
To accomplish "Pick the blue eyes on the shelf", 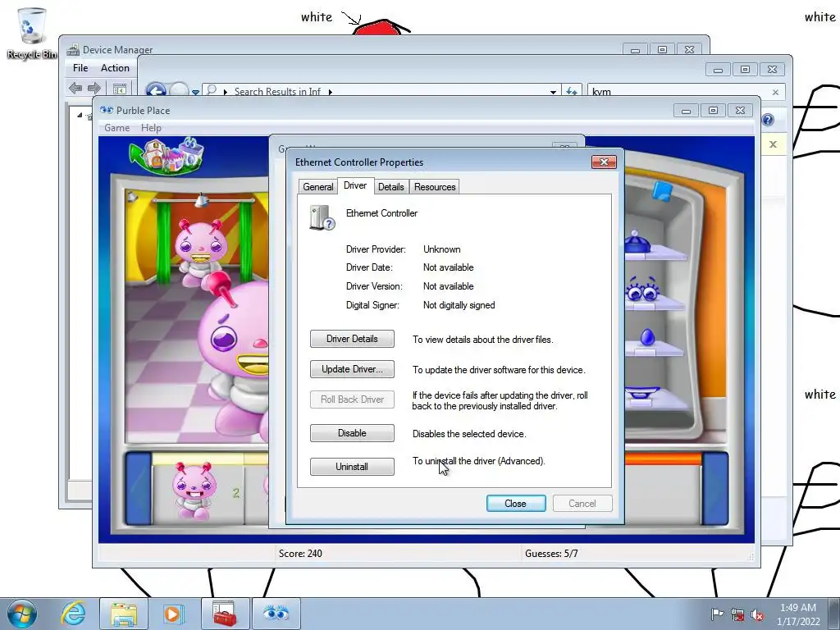I will pos(641,290).
